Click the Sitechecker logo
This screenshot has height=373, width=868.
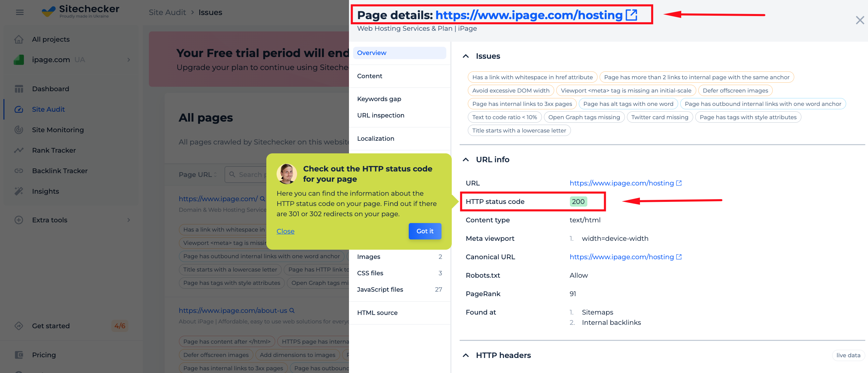tap(80, 11)
